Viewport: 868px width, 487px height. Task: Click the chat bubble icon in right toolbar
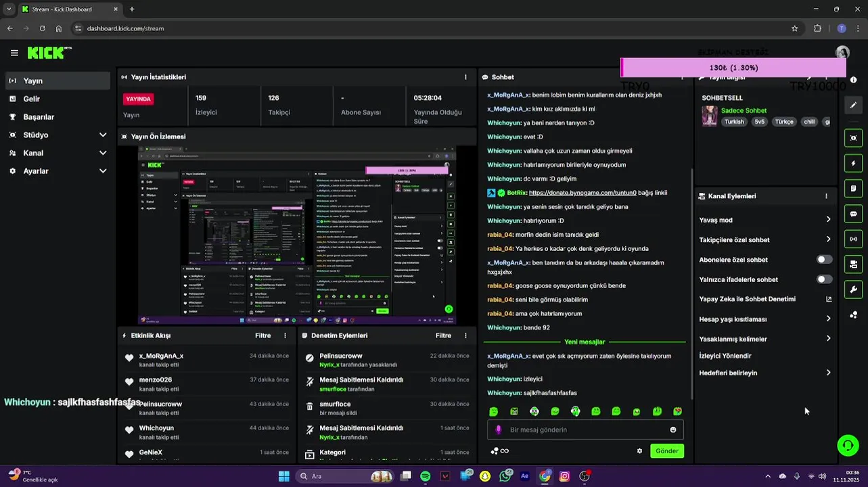click(853, 214)
